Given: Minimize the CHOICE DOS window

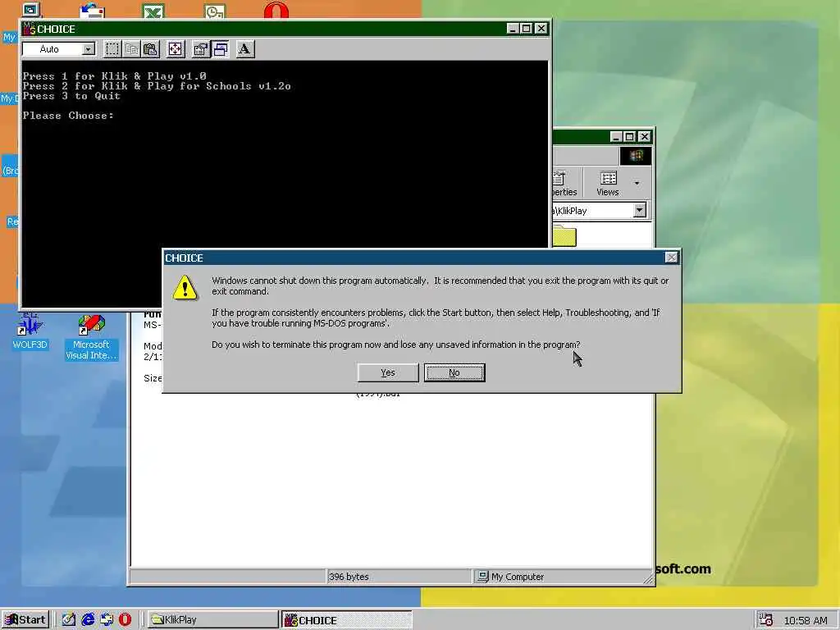Looking at the screenshot, I should (513, 29).
